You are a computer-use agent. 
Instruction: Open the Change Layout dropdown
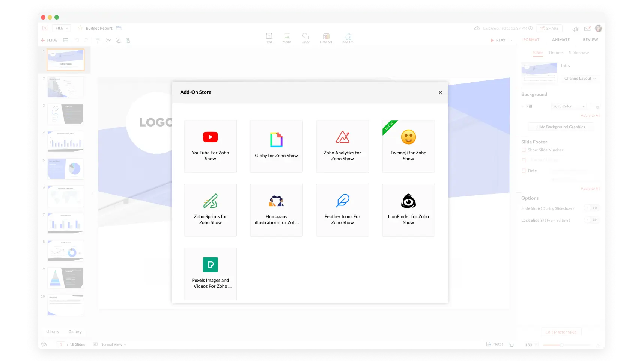click(579, 79)
